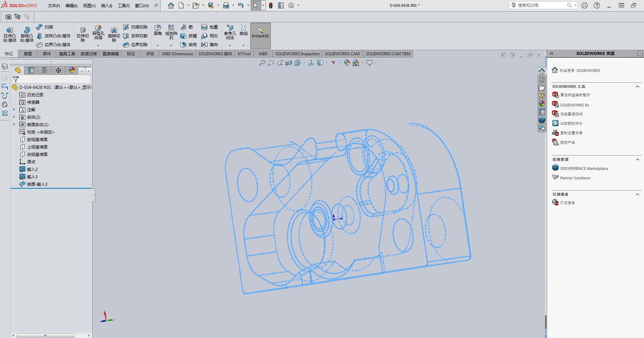The width and height of the screenshot is (644, 338).
Task: Switch to the 草图 tab
Action: 28,54
